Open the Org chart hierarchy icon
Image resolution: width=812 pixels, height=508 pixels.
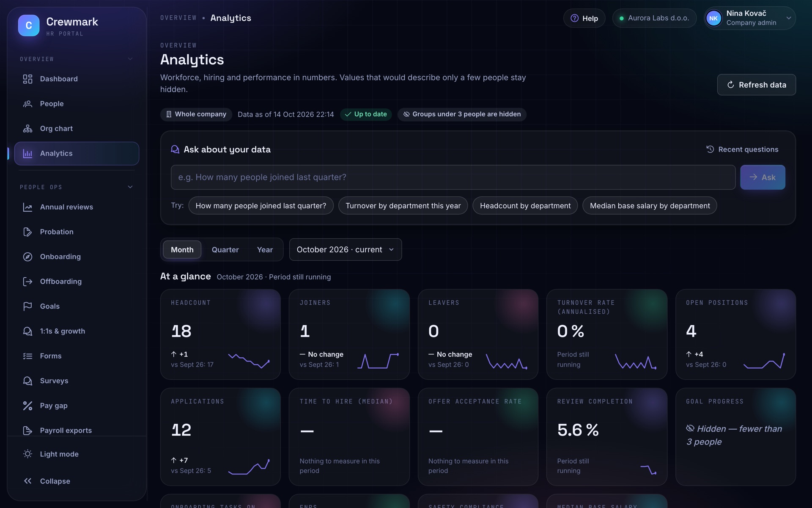click(x=27, y=129)
